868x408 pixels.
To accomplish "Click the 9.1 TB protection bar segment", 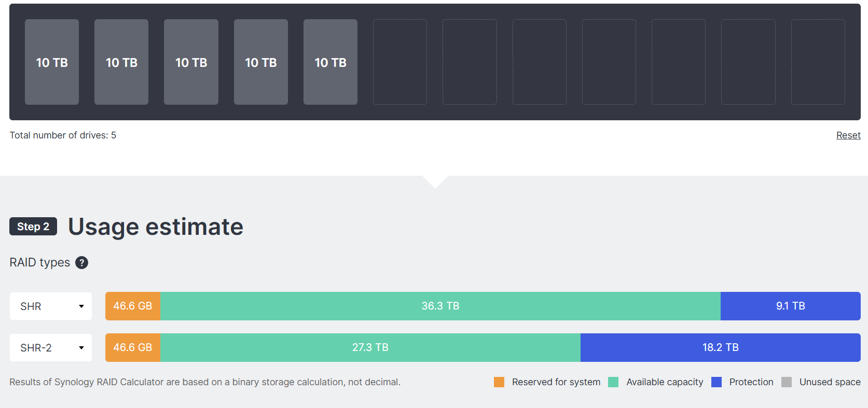I will point(790,306).
